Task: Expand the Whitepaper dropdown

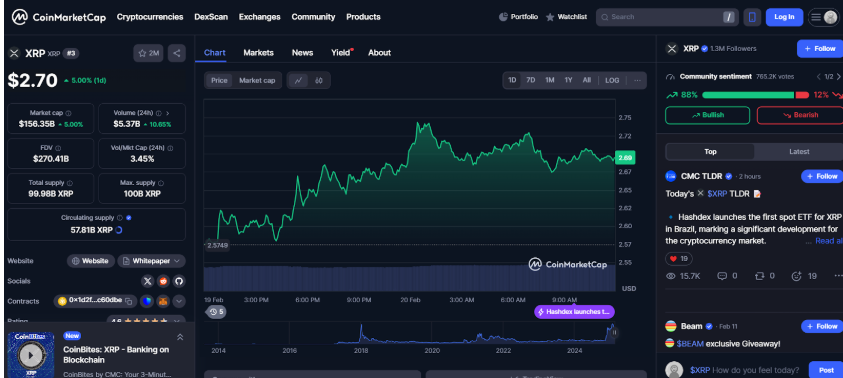Action: pyautogui.click(x=152, y=261)
